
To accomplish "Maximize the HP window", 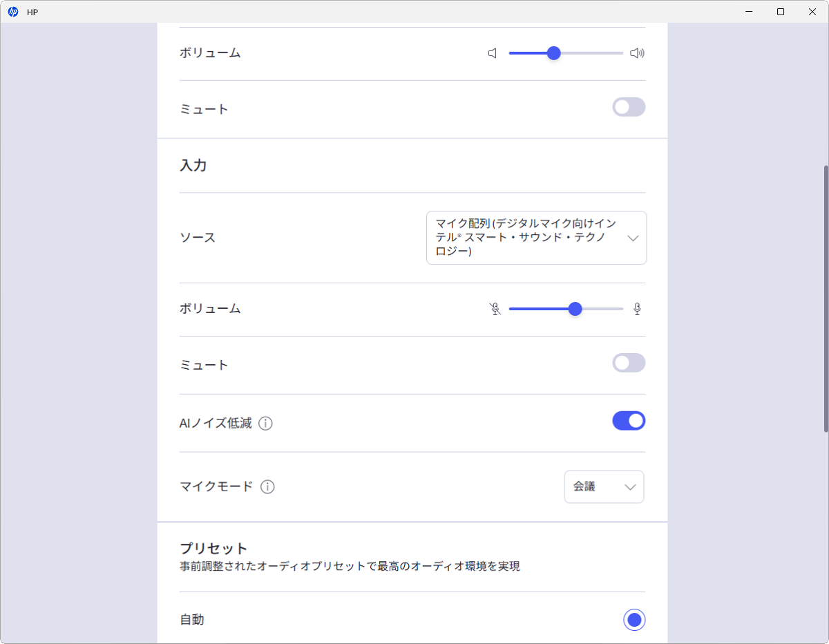I will [x=781, y=12].
